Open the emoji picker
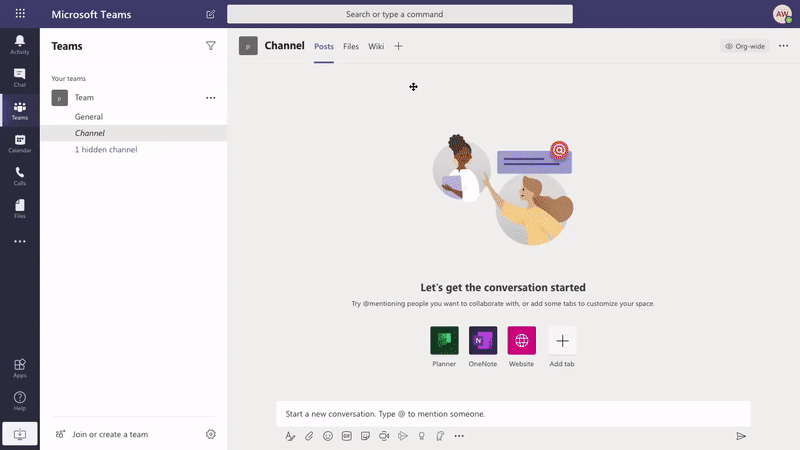Image resolution: width=800 pixels, height=450 pixels. (x=328, y=436)
